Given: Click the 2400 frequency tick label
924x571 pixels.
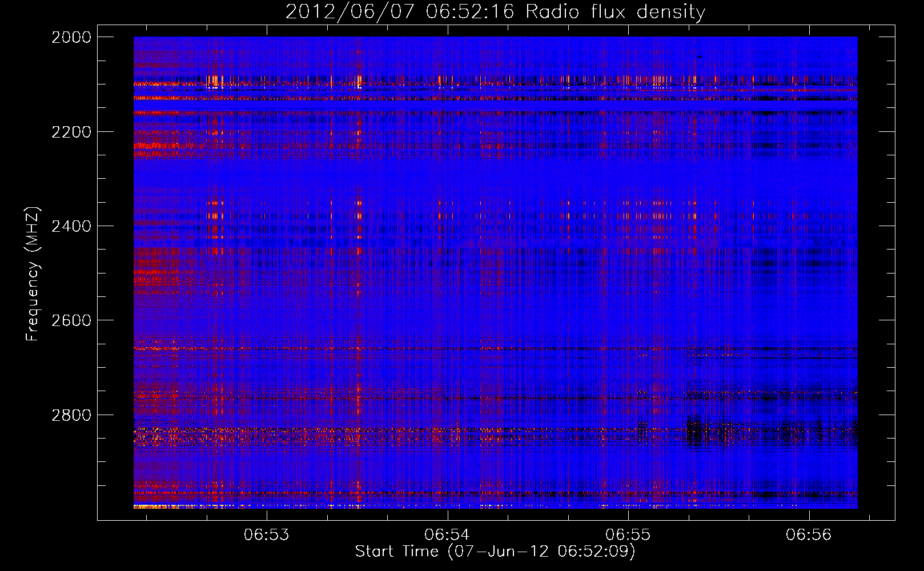Looking at the screenshot, I should pyautogui.click(x=71, y=226).
